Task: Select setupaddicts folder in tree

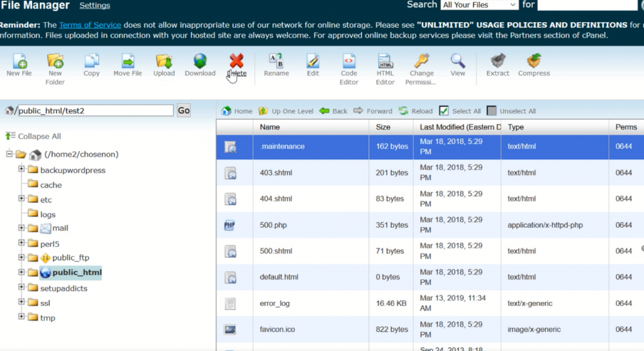Action: point(64,288)
